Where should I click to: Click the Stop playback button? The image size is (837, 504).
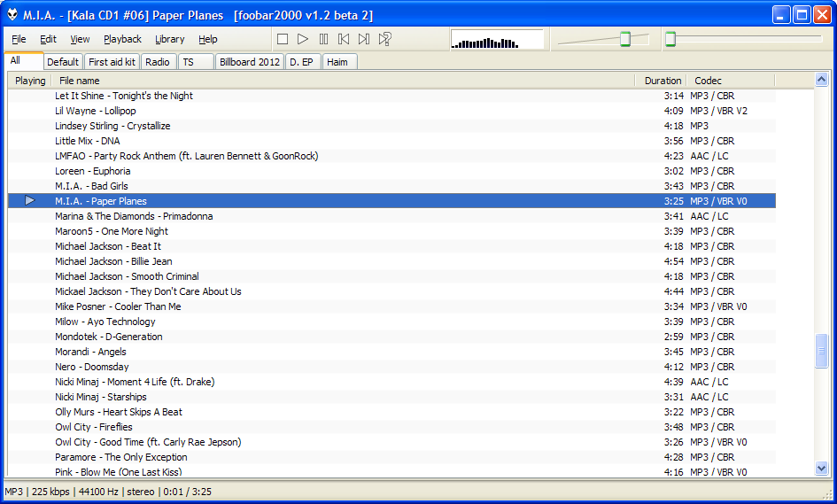pos(283,39)
